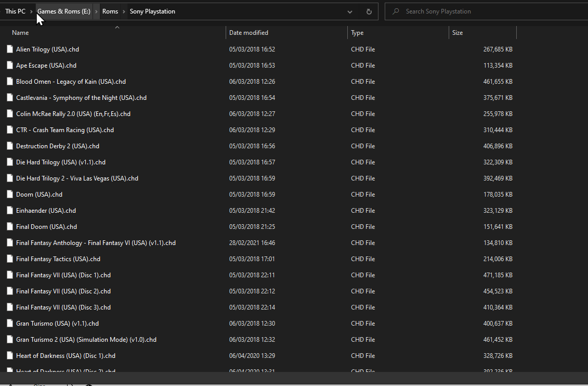
Task: Click the 28/02/2021 16:46 date cell
Action: point(252,243)
